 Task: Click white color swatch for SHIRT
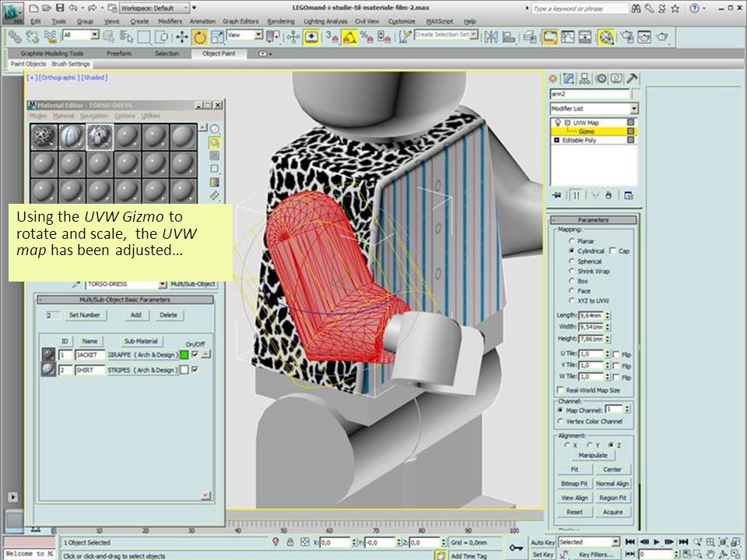[x=184, y=370]
